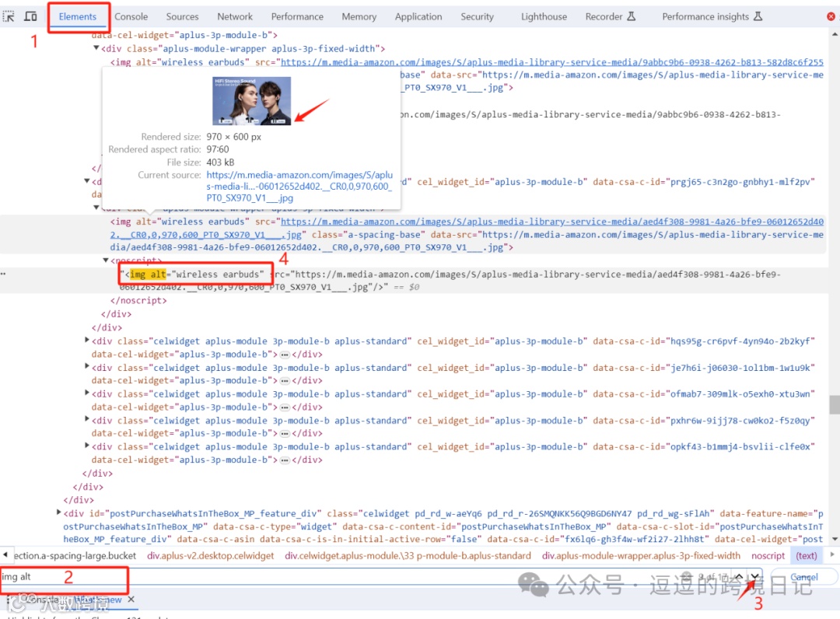840x619 pixels.
Task: Click the vertical scrollbar thumb
Action: 835,405
